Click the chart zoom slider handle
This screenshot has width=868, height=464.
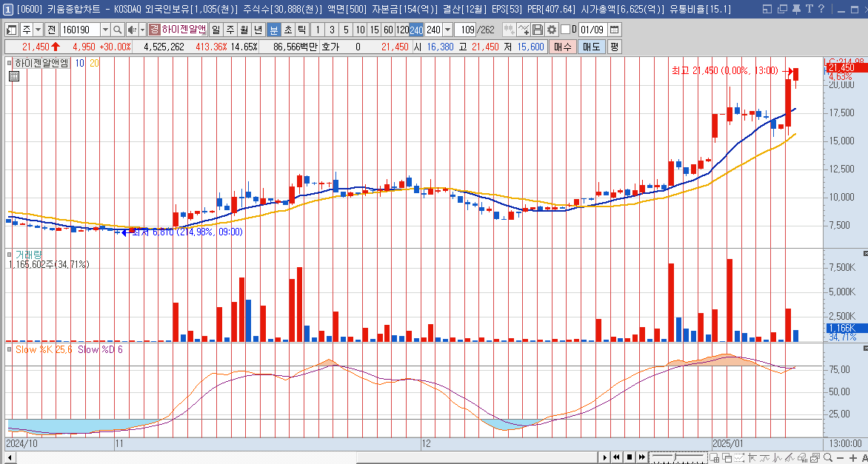pos(675,457)
